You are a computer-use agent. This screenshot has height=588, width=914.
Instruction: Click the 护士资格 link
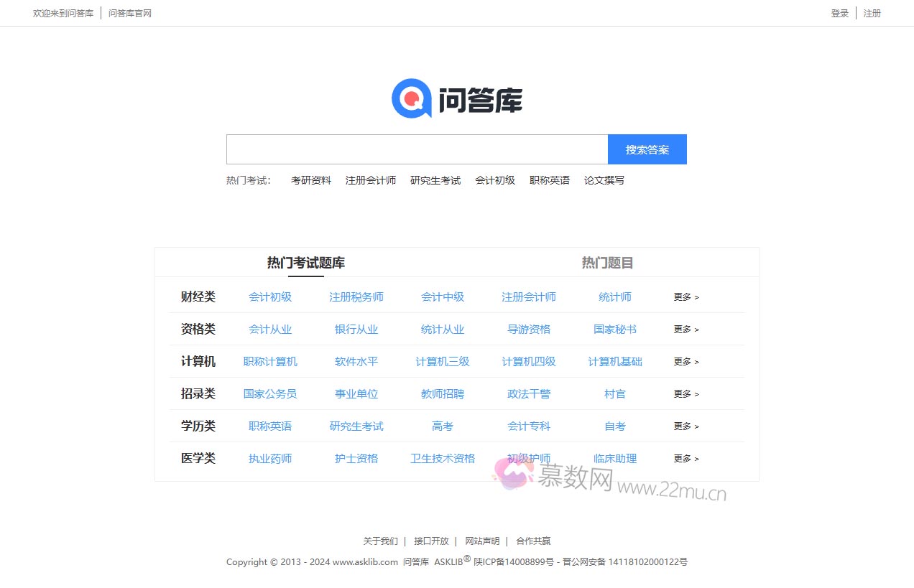pyautogui.click(x=356, y=458)
